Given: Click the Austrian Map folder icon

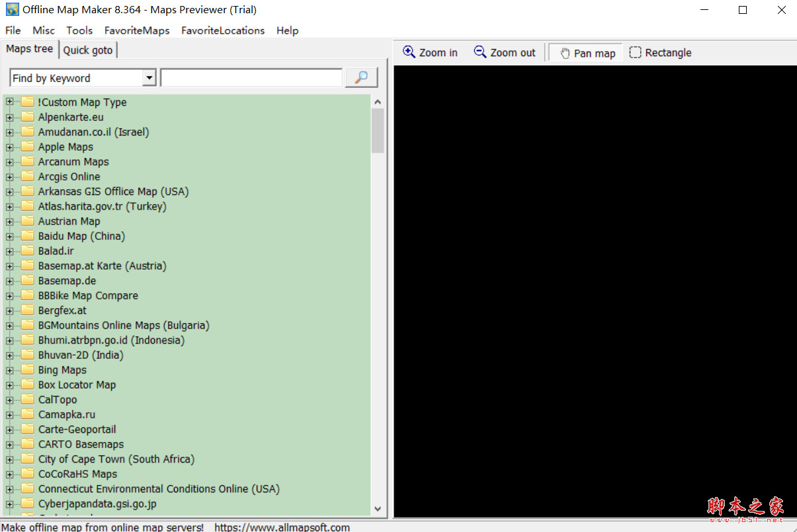Looking at the screenshot, I should (x=27, y=221).
